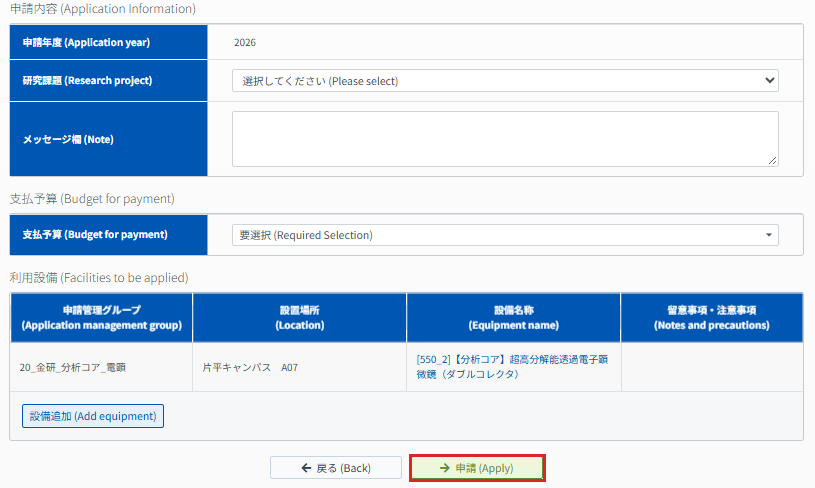
Task: Click the Application management group column header
Action: pyautogui.click(x=101, y=318)
